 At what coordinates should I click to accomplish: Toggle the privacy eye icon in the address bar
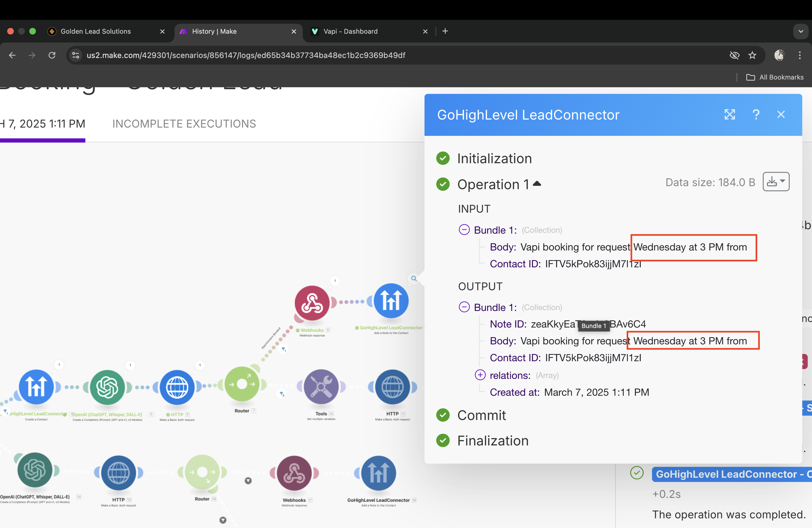[x=735, y=55]
